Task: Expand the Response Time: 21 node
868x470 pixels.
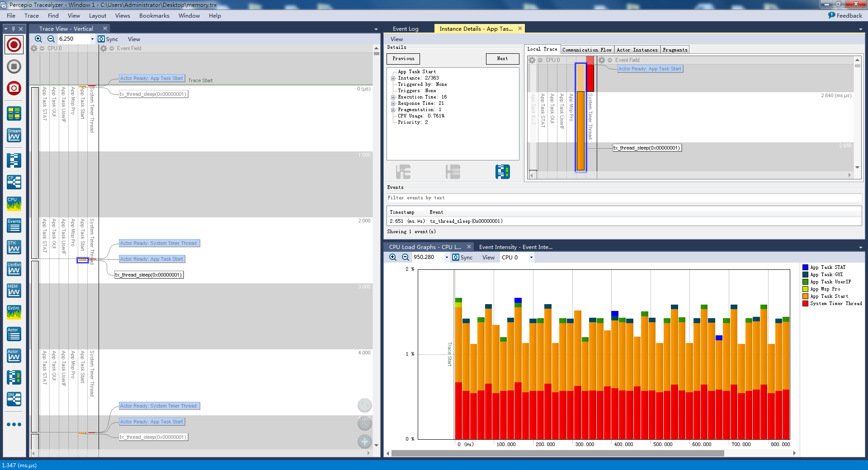Action: (393, 103)
